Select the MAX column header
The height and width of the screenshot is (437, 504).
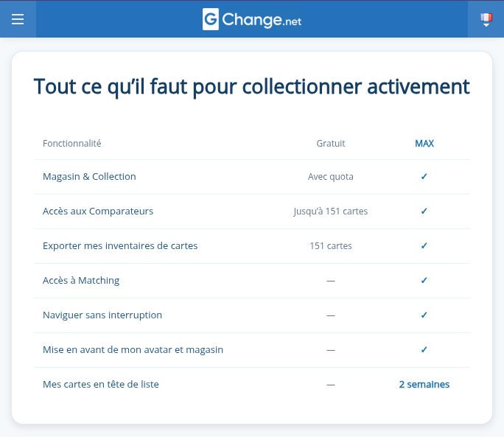pyautogui.click(x=424, y=144)
